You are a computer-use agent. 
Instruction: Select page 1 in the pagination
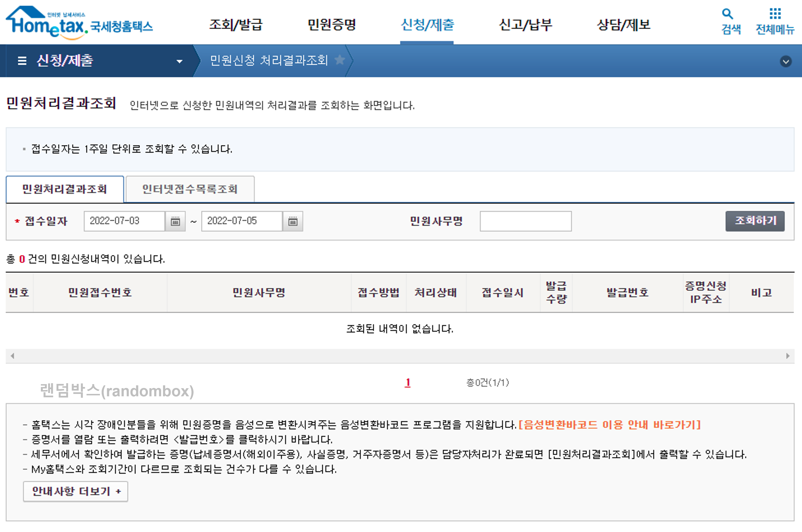[407, 383]
